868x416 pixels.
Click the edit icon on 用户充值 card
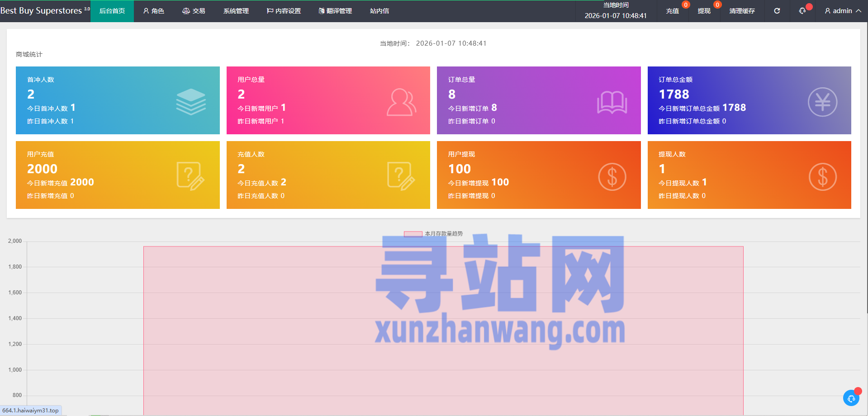[190, 176]
